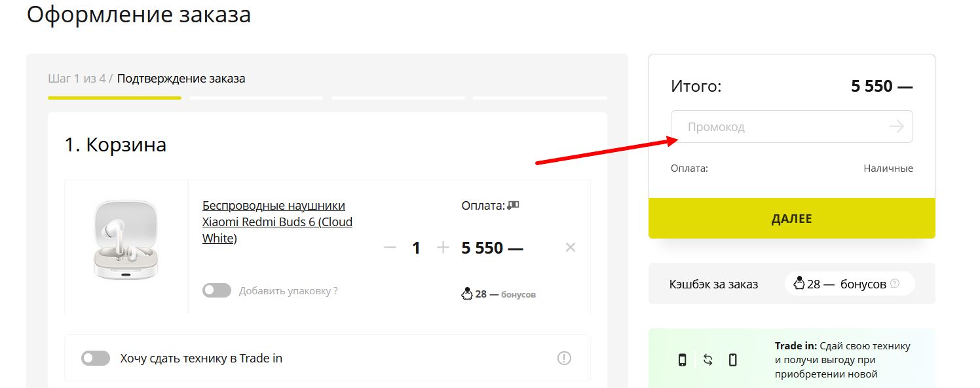Click the last step segment of the progress bar
Image resolution: width=980 pixels, height=388 pixels.
click(x=540, y=98)
